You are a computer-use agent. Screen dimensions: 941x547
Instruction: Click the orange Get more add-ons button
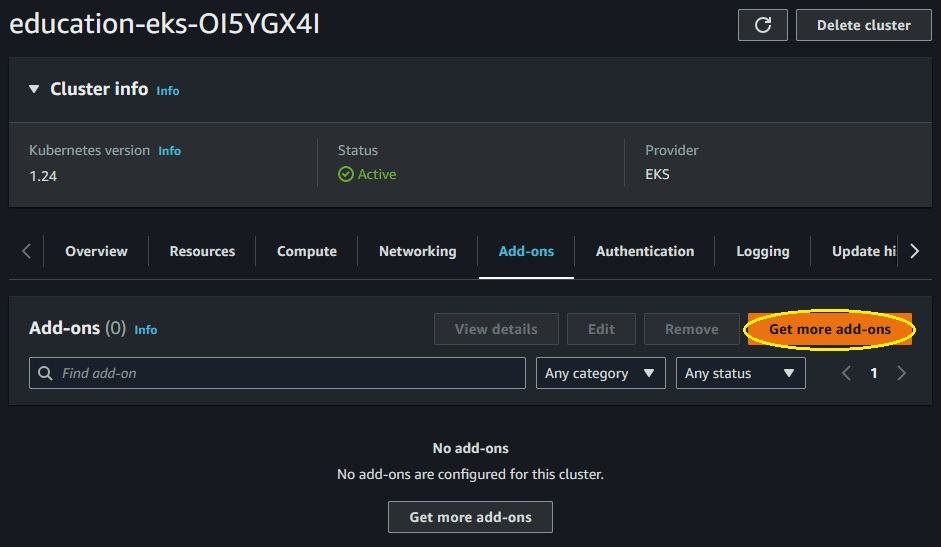point(830,329)
